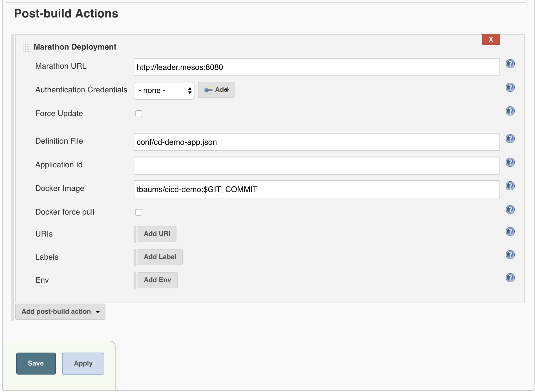Grab the Marathon Deployment drag handle
The image size is (535, 392).
[x=26, y=47]
